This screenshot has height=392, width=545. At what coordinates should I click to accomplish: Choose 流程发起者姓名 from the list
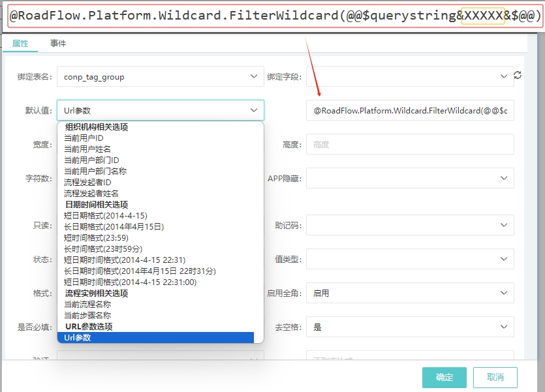tap(155, 194)
